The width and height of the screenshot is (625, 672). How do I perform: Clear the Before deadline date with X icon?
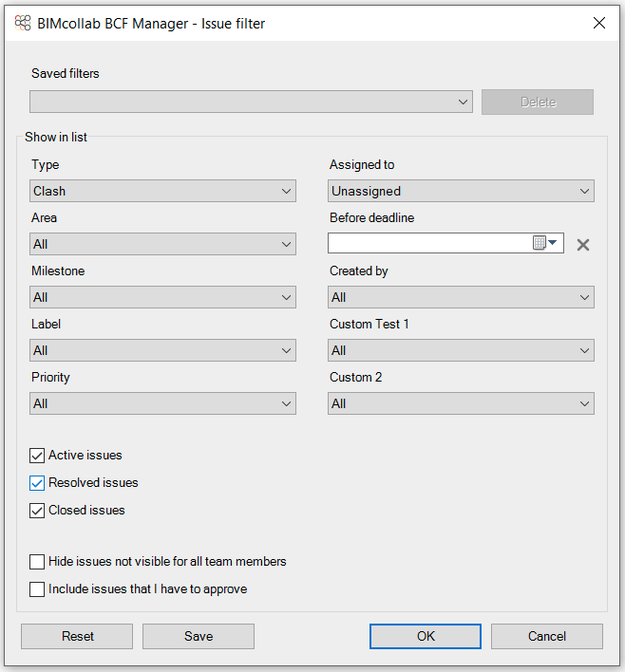582,245
